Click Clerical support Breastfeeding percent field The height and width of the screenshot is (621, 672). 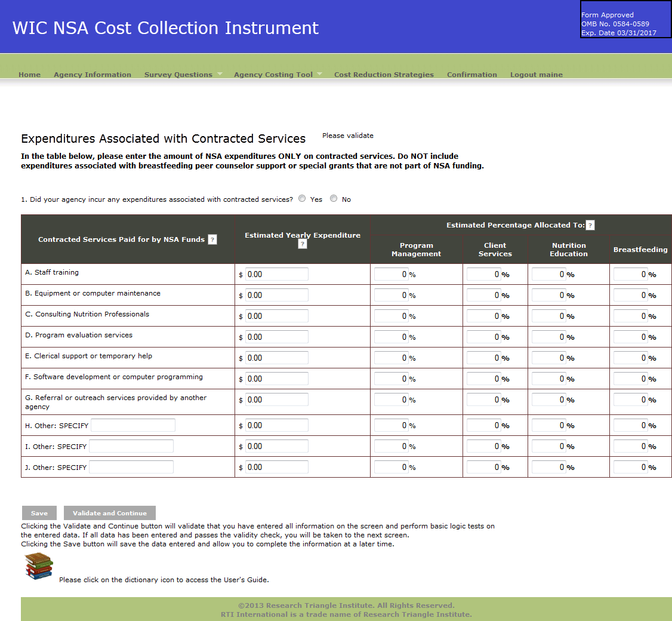pyautogui.click(x=630, y=358)
